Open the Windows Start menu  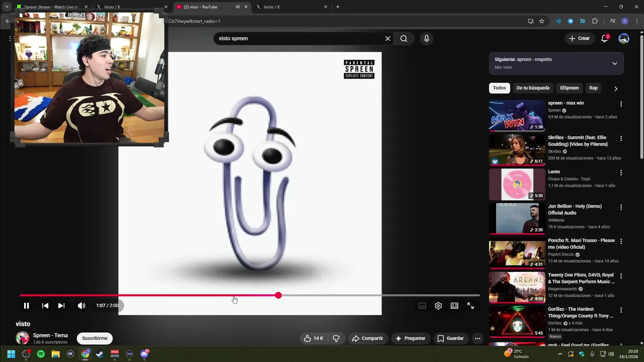pyautogui.click(x=11, y=354)
